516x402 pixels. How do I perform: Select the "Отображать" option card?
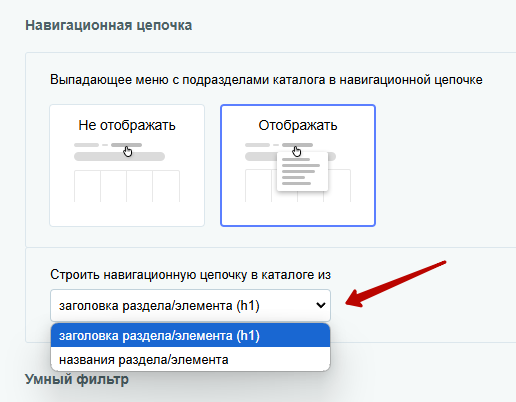point(298,166)
